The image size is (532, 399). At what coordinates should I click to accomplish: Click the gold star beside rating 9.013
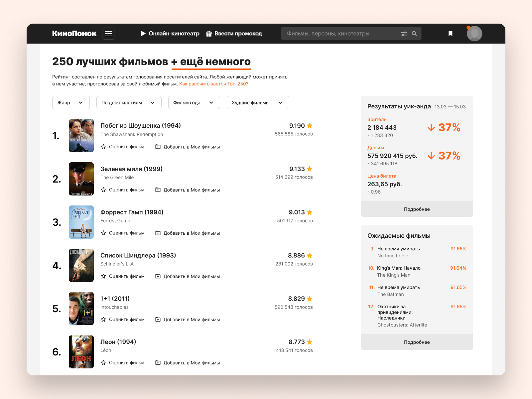310,212
